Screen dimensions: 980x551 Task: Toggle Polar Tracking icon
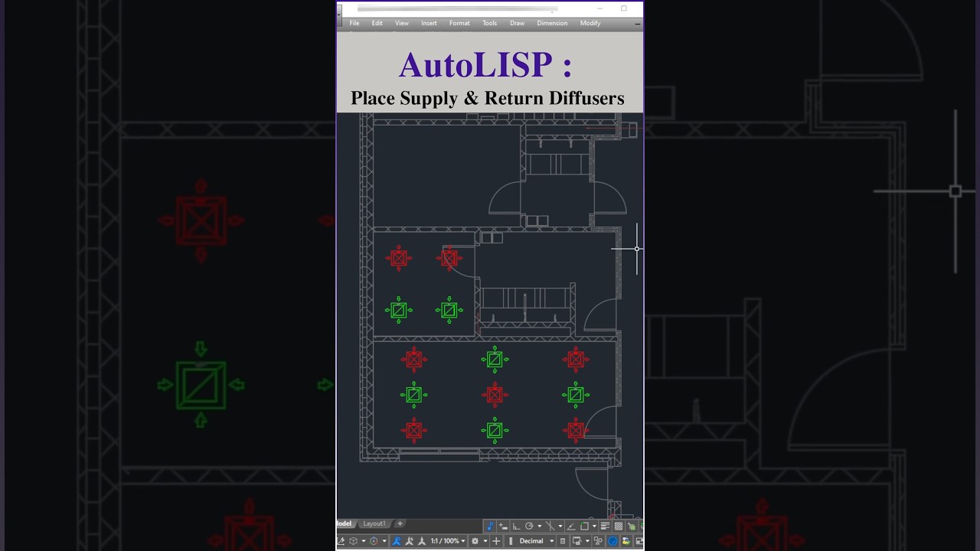click(x=529, y=527)
